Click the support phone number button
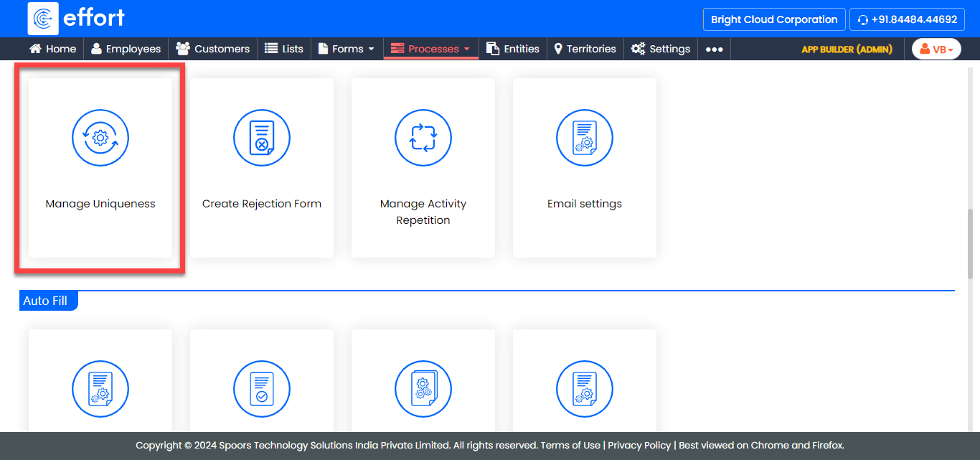 pyautogui.click(x=907, y=19)
